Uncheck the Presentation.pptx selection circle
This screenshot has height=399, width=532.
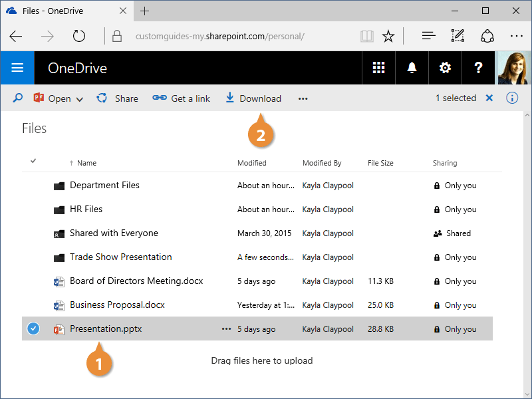click(33, 329)
